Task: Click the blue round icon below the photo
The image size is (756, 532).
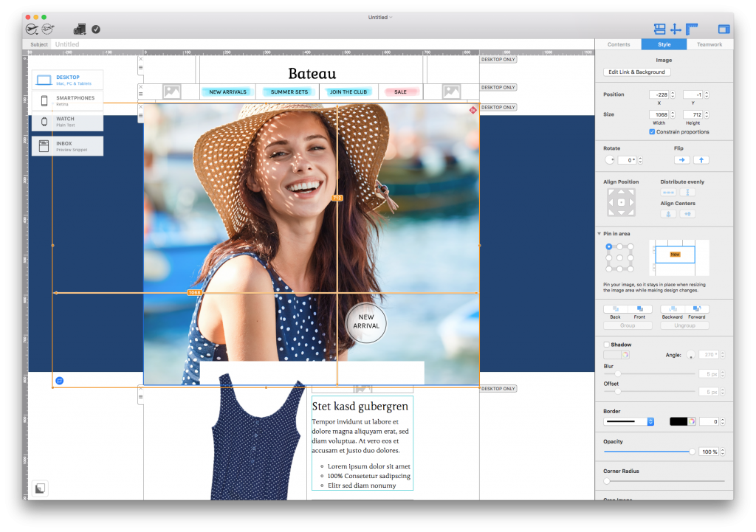Action: [x=59, y=381]
